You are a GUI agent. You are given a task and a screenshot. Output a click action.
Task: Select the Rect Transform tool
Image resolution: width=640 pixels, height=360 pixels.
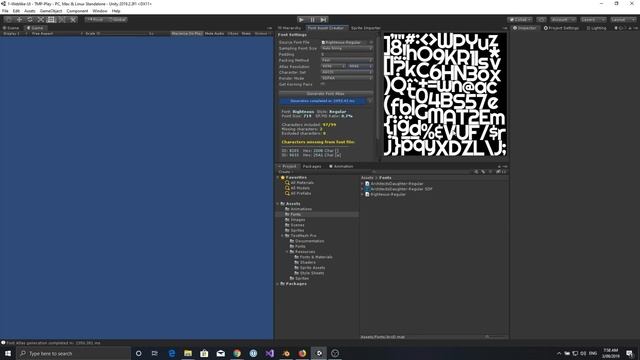click(x=51, y=20)
